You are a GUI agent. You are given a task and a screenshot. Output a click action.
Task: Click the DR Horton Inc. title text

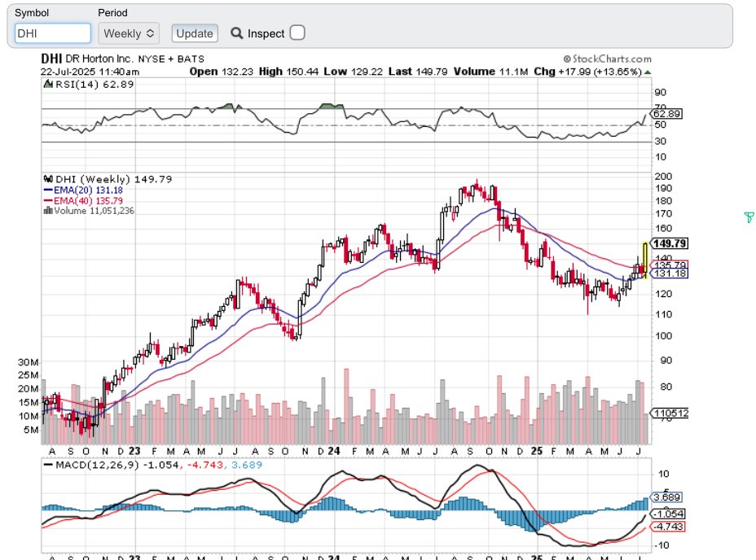tap(99, 59)
